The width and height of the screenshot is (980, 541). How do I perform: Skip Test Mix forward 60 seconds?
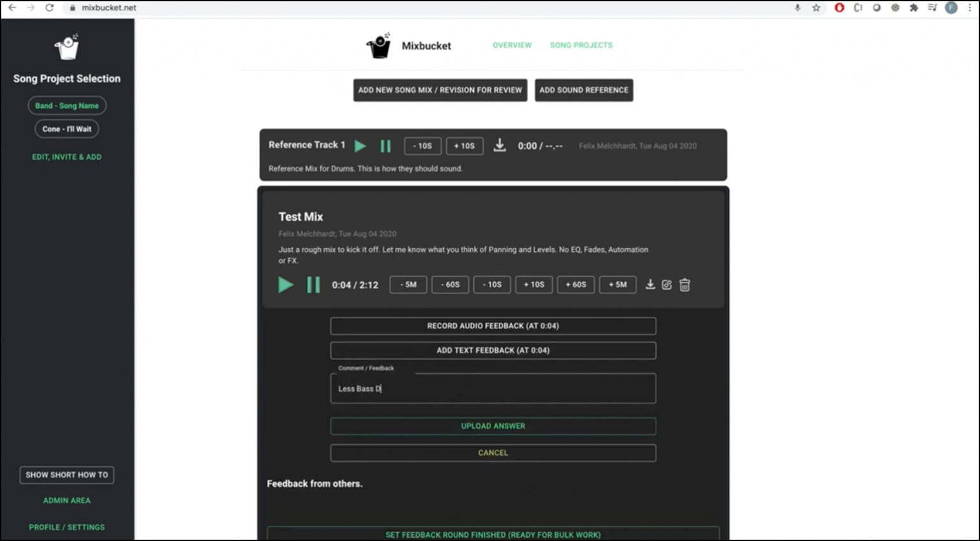[575, 285]
